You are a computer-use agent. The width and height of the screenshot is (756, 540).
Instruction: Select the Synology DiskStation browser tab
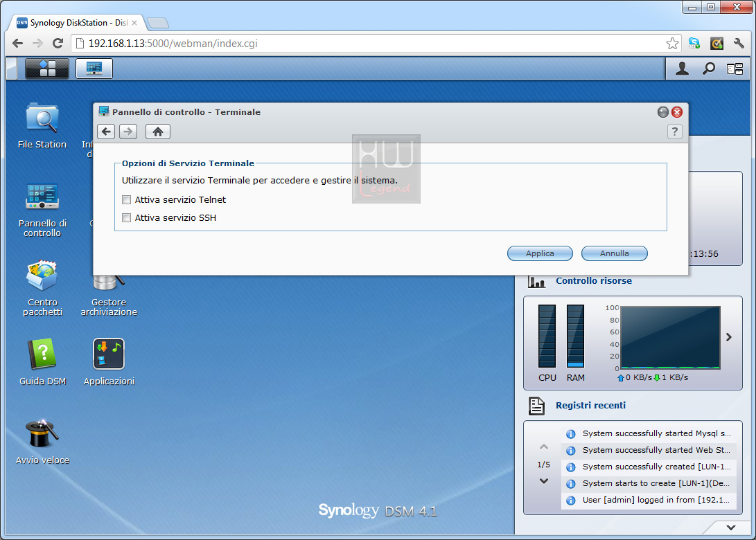point(77,23)
